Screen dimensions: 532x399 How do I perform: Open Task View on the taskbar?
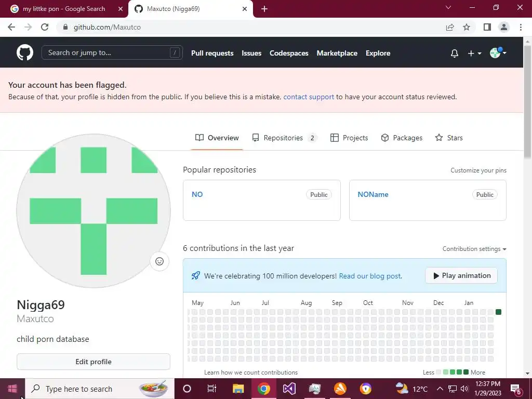click(212, 389)
